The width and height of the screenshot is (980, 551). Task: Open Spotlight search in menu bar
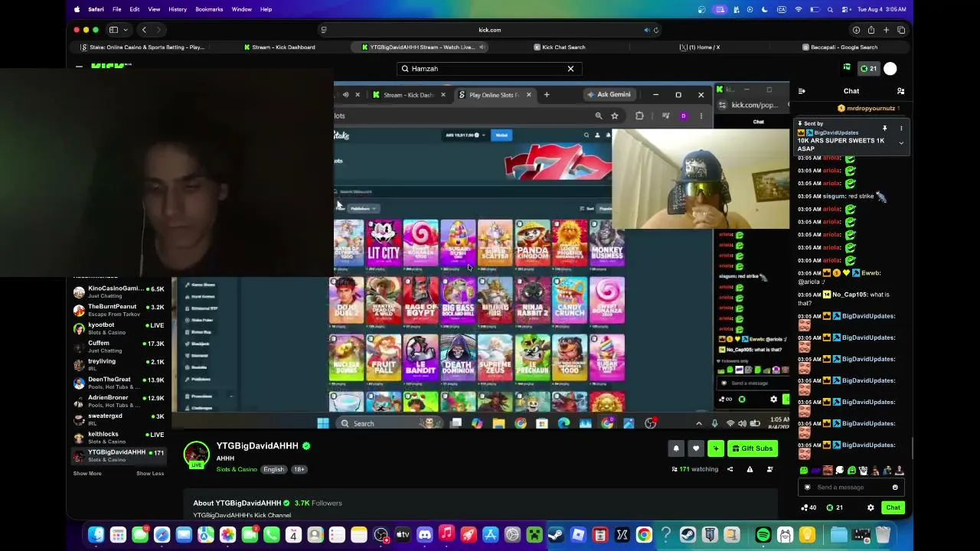pos(831,9)
